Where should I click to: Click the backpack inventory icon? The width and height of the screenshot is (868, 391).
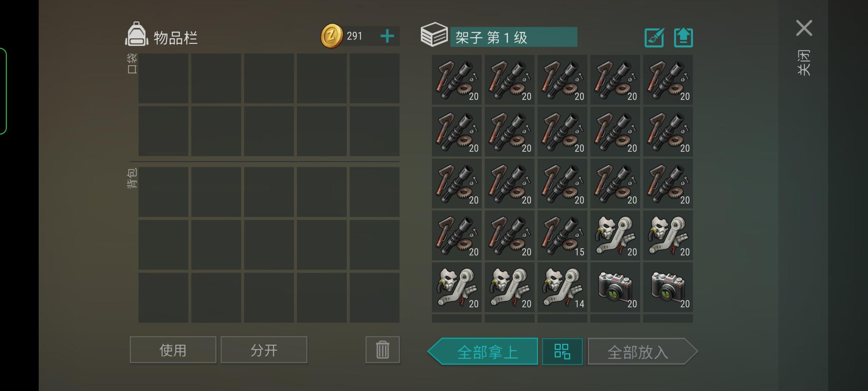pyautogui.click(x=136, y=34)
